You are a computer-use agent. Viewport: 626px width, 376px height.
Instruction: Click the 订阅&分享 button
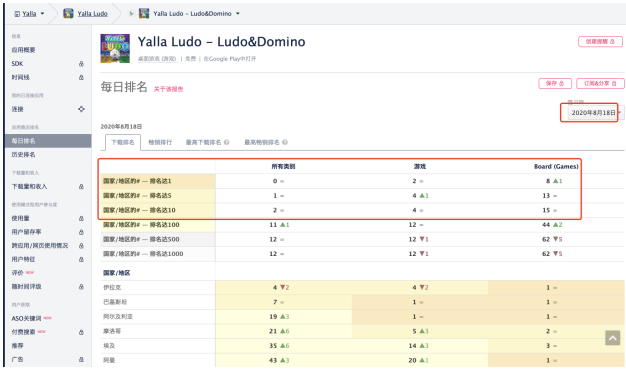coord(600,83)
